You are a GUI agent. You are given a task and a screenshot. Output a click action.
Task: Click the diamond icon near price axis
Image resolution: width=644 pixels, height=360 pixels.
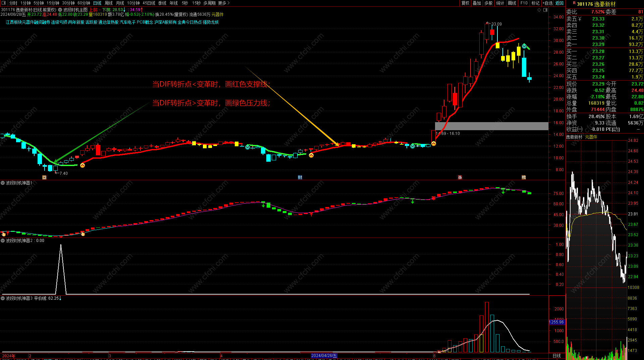pyautogui.click(x=539, y=10)
